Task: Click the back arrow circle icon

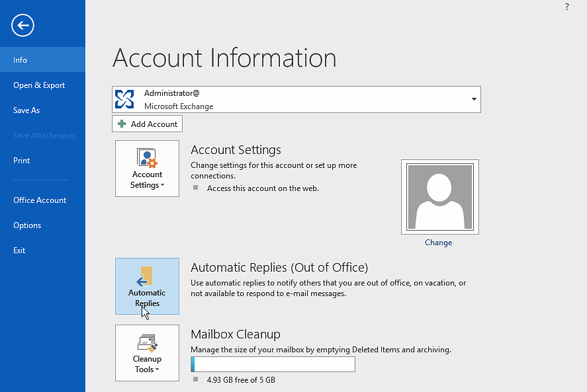Action: (23, 26)
